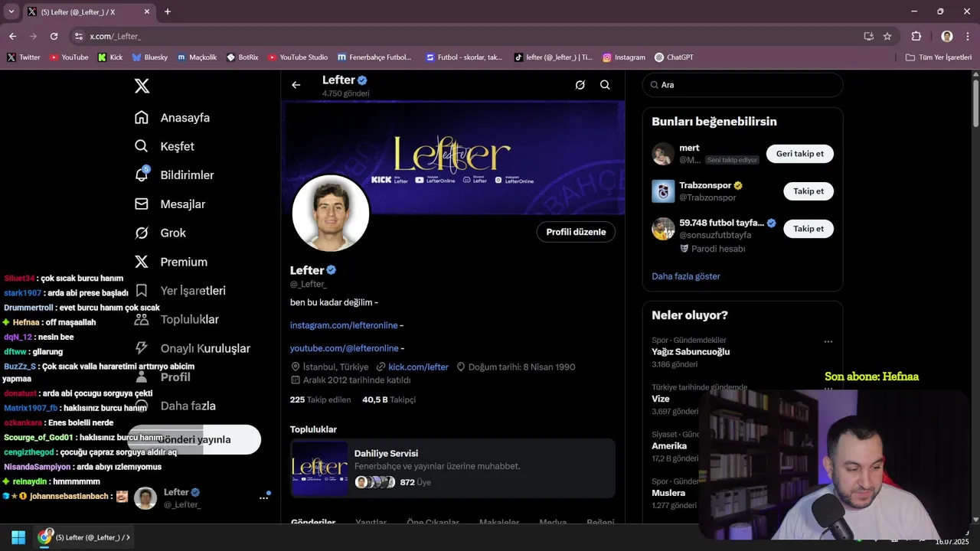
Task: Open account menu three dots for Lefter
Action: point(263,497)
